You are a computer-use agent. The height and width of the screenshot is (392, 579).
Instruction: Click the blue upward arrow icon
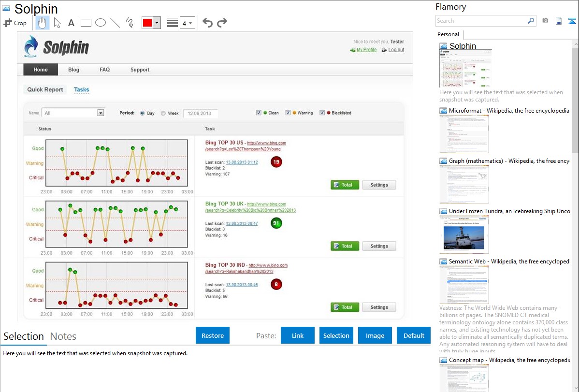[x=572, y=21]
